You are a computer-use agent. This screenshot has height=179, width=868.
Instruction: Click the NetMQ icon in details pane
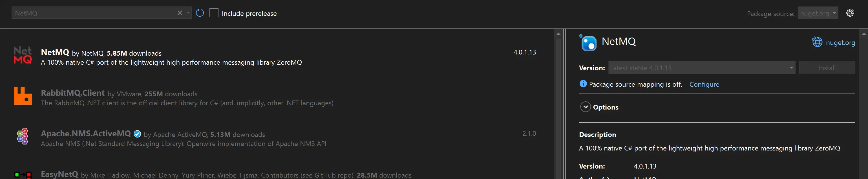(588, 43)
